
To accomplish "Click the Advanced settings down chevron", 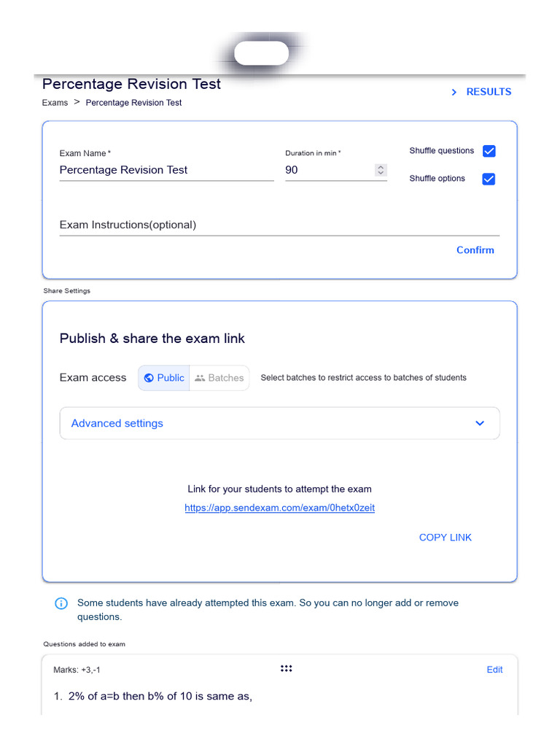I will (x=480, y=423).
